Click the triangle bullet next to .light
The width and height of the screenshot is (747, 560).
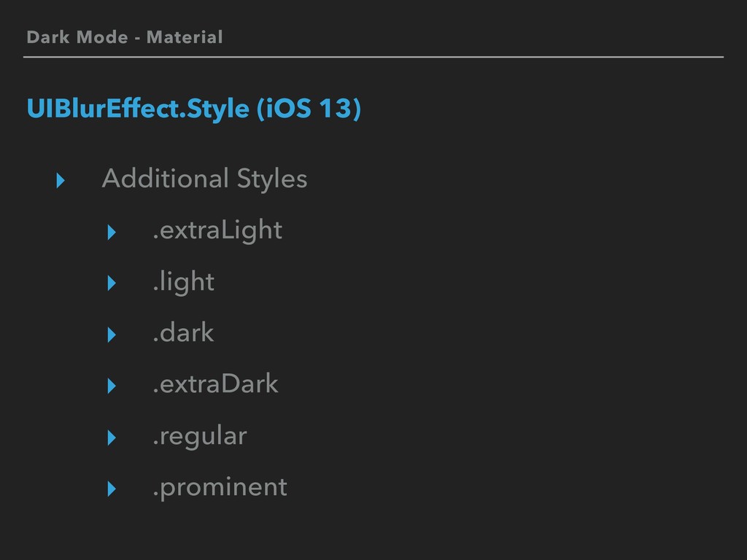tap(112, 284)
